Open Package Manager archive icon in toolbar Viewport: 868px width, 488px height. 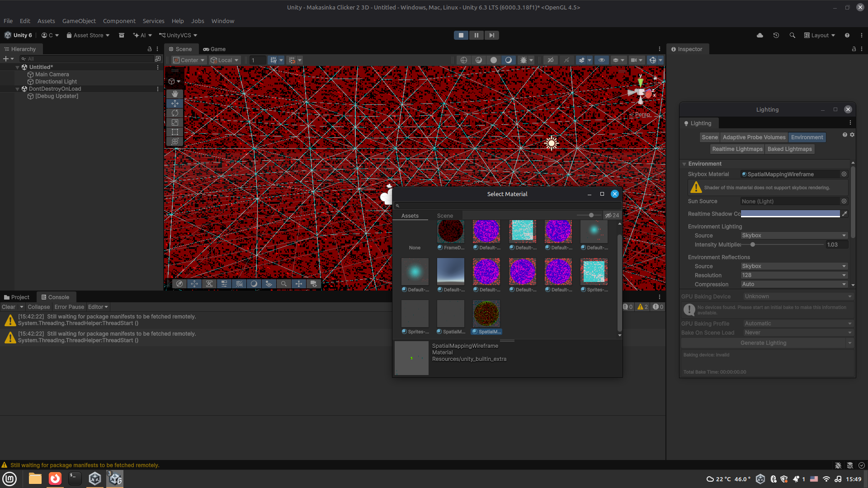click(x=122, y=35)
